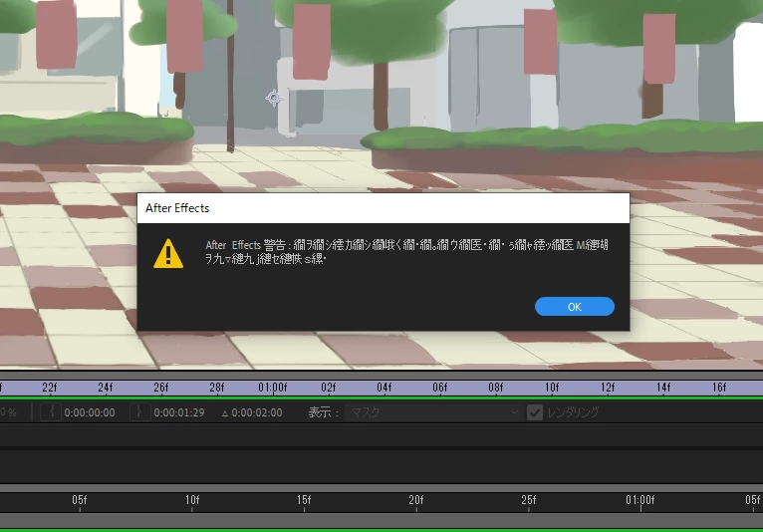Click the 25f mark on lower timeline ruler

[x=529, y=500]
